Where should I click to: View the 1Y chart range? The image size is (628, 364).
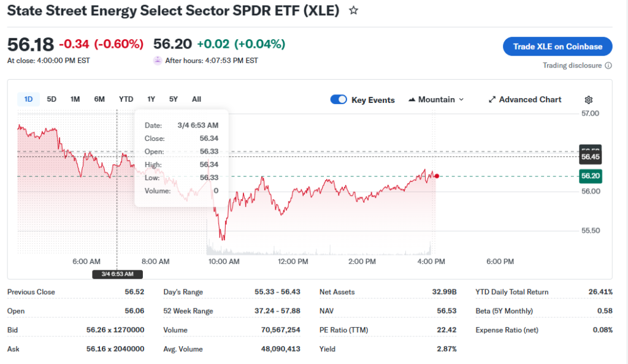151,99
